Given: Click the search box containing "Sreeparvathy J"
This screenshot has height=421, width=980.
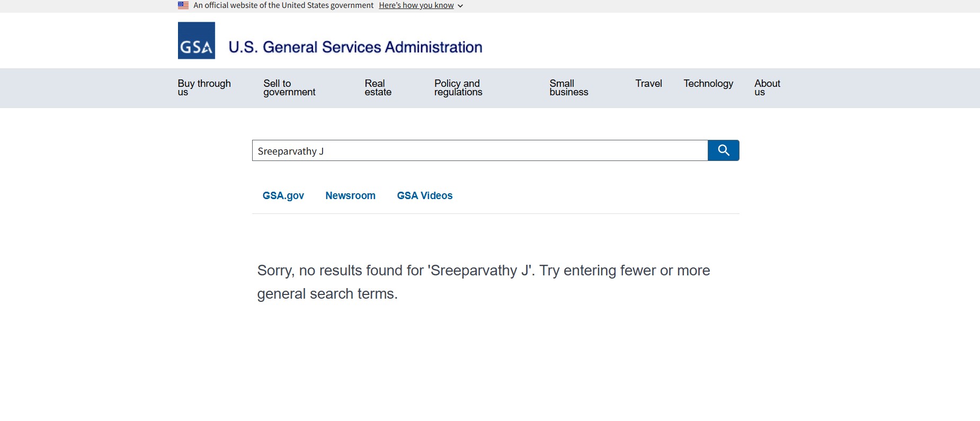Looking at the screenshot, I should click(479, 151).
